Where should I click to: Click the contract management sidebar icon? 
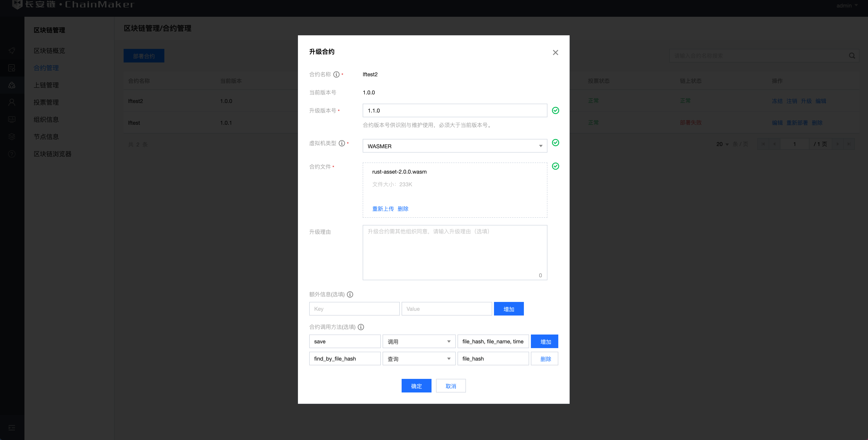point(12,68)
